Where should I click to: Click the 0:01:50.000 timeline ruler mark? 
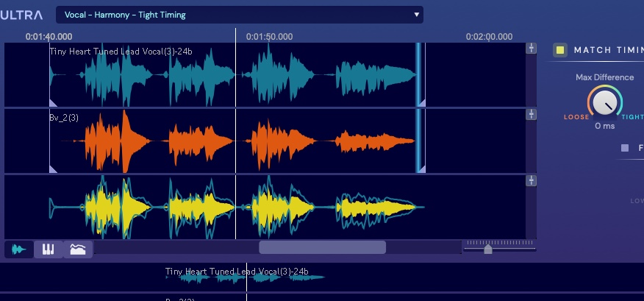pyautogui.click(x=269, y=36)
